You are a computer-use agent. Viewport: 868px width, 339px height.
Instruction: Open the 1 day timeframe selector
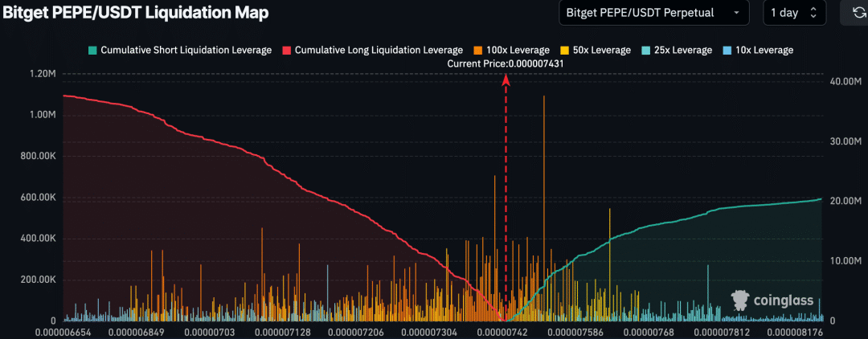[794, 13]
